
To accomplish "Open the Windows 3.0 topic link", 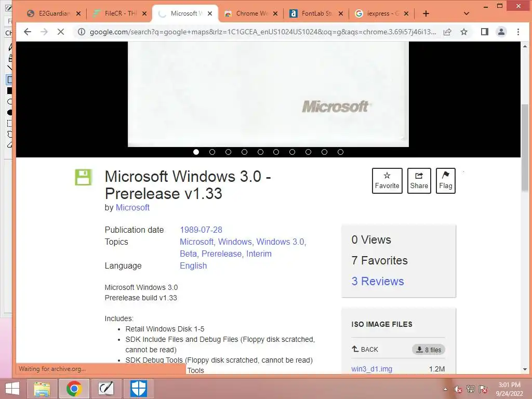I will pyautogui.click(x=281, y=242).
